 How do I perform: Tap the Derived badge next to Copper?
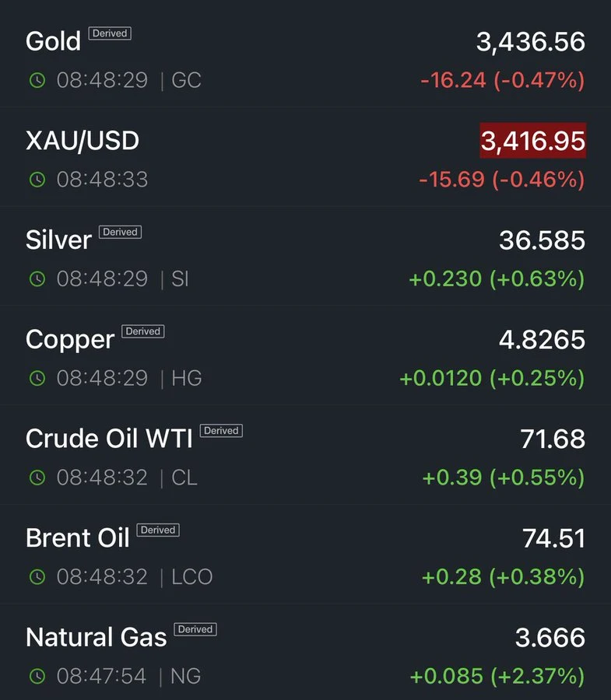click(143, 331)
